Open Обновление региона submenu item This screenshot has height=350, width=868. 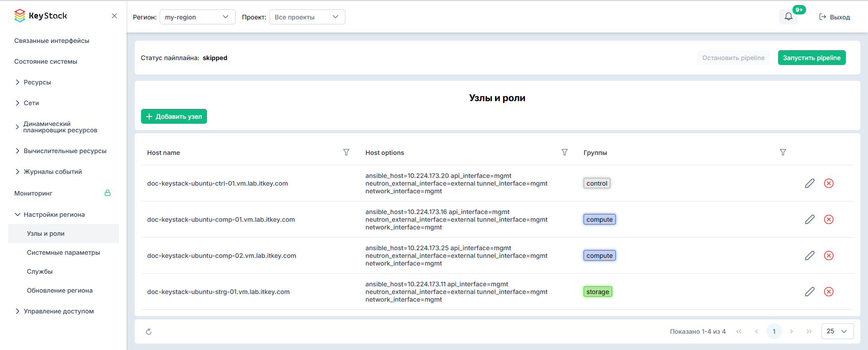[60, 290]
